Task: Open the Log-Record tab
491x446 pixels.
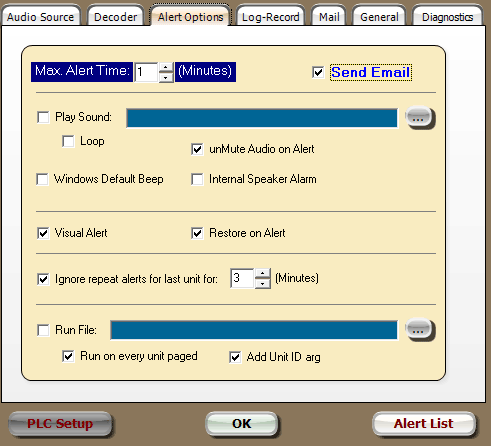Action: 270,17
